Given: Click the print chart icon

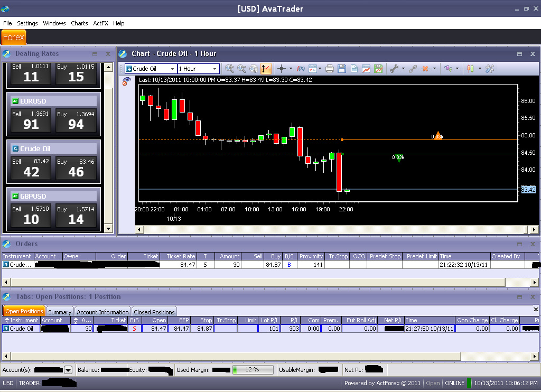Looking at the screenshot, I should [330, 69].
